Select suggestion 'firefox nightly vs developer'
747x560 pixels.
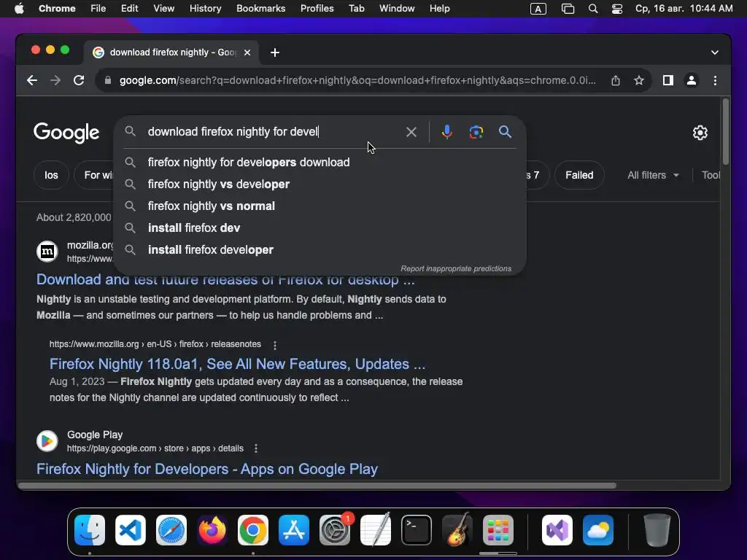[320, 184]
